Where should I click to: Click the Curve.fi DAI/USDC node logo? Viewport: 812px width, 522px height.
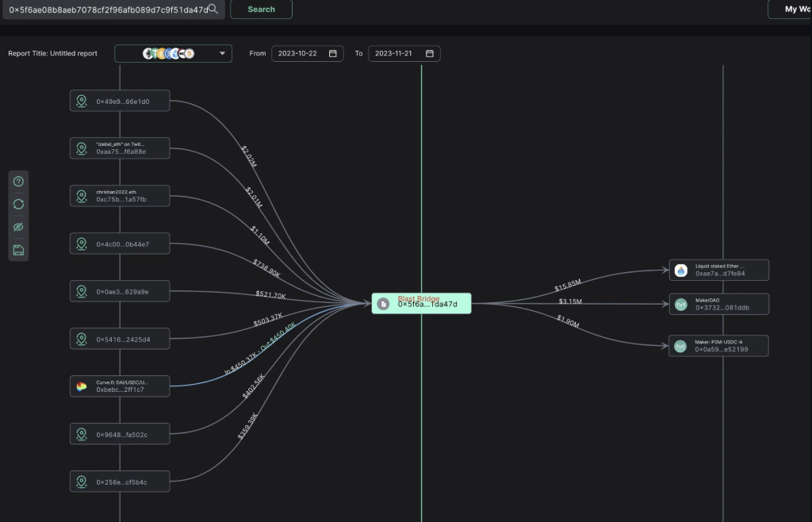pyautogui.click(x=81, y=386)
